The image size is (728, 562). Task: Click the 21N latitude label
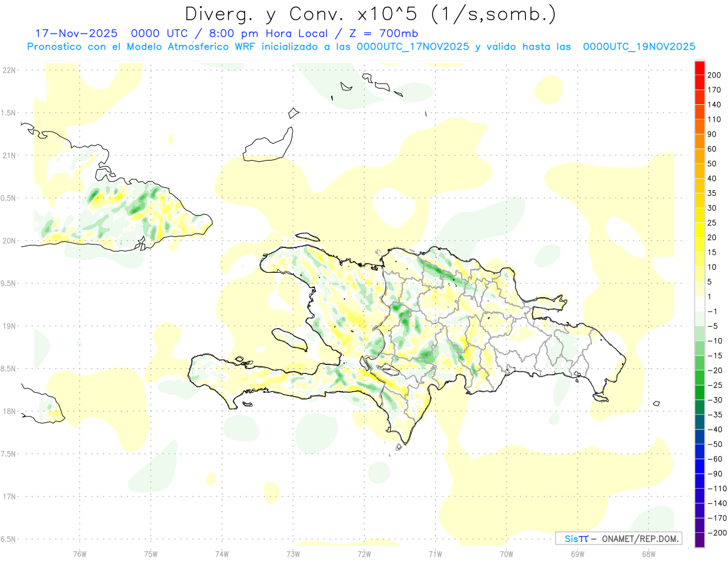[x=8, y=155]
